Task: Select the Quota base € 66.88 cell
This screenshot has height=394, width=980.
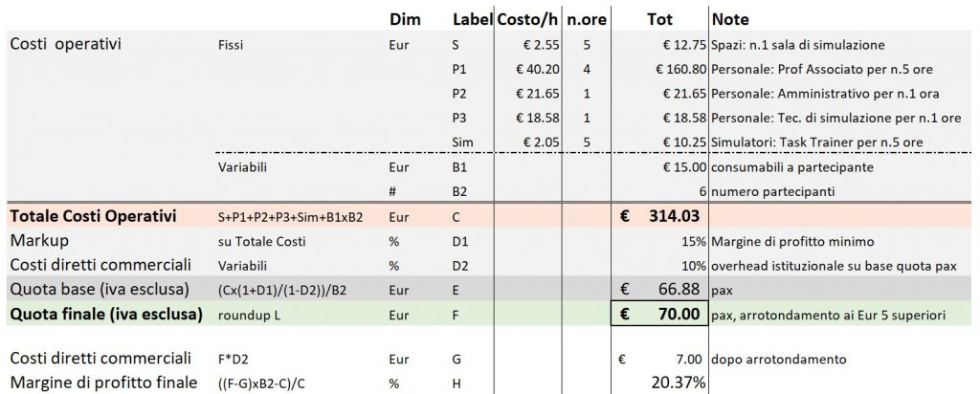Action: tap(658, 290)
